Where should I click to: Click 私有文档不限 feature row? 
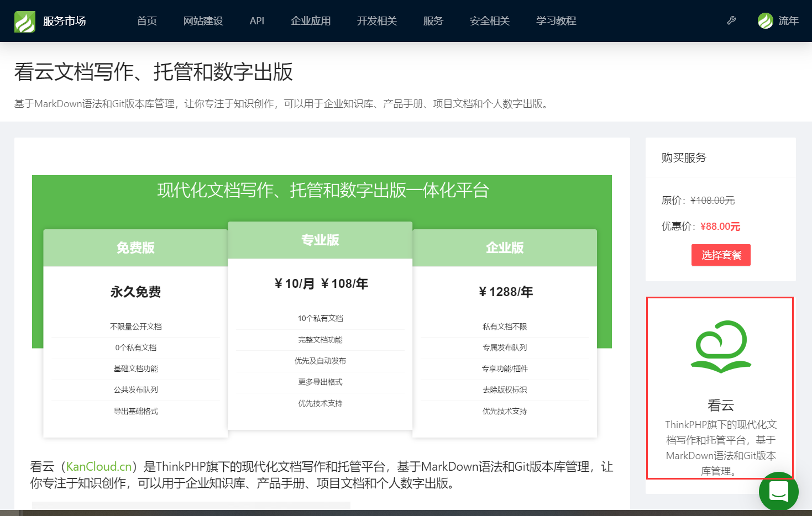(x=505, y=327)
